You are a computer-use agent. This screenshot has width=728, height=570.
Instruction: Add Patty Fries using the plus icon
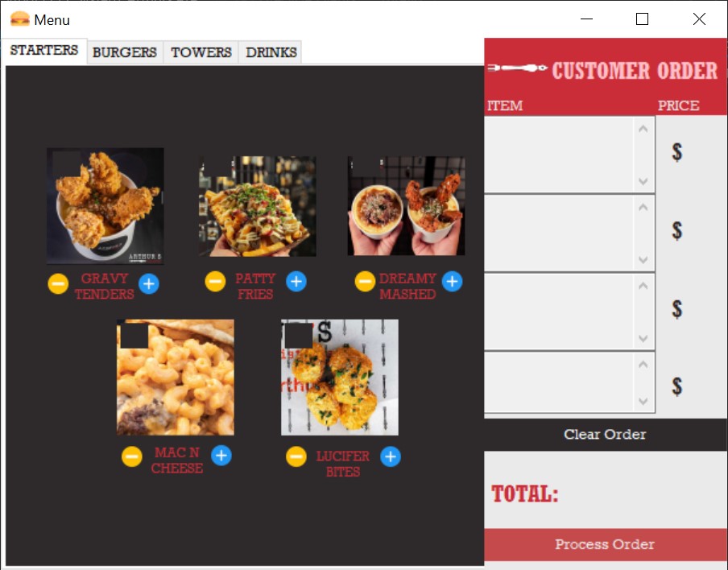(x=296, y=281)
